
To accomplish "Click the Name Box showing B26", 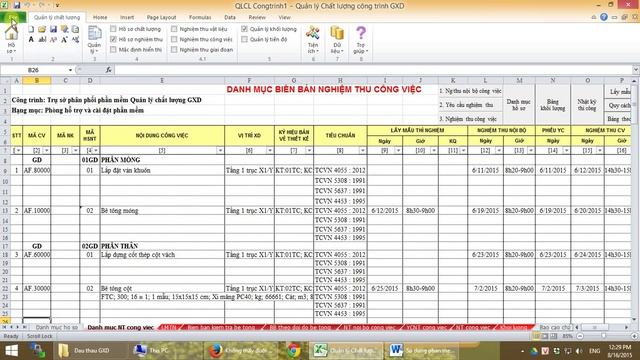I will coord(33,70).
